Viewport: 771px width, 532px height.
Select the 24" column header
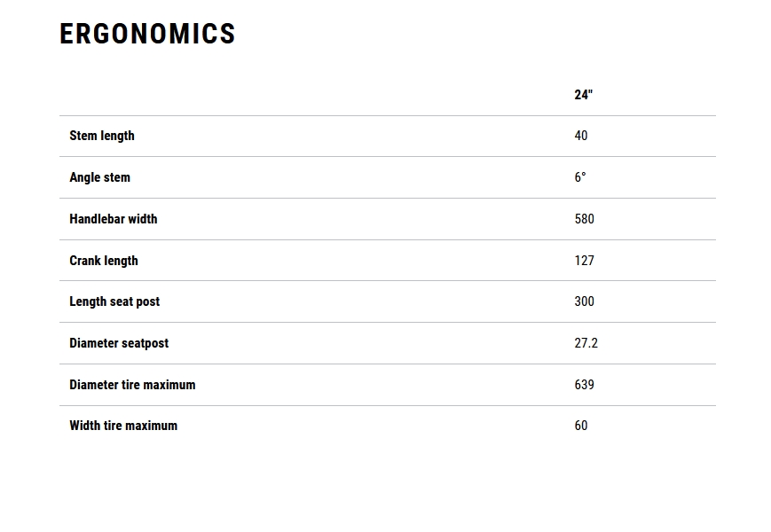pyautogui.click(x=583, y=95)
